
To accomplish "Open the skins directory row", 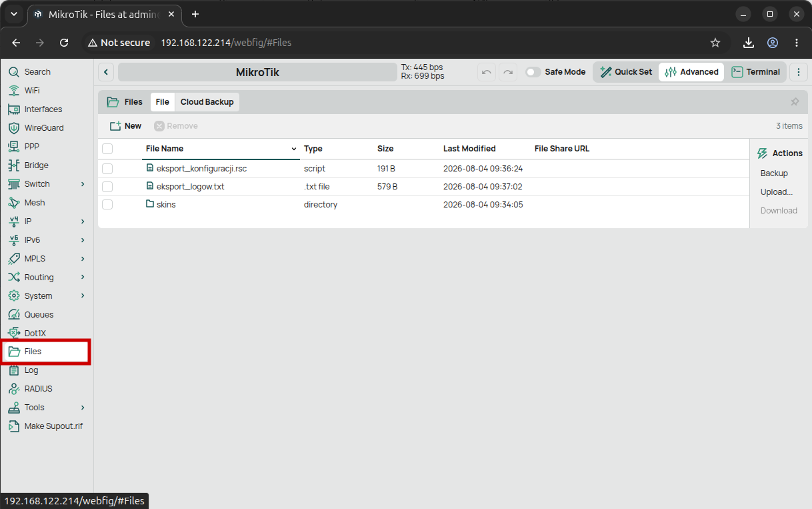I will click(x=423, y=205).
